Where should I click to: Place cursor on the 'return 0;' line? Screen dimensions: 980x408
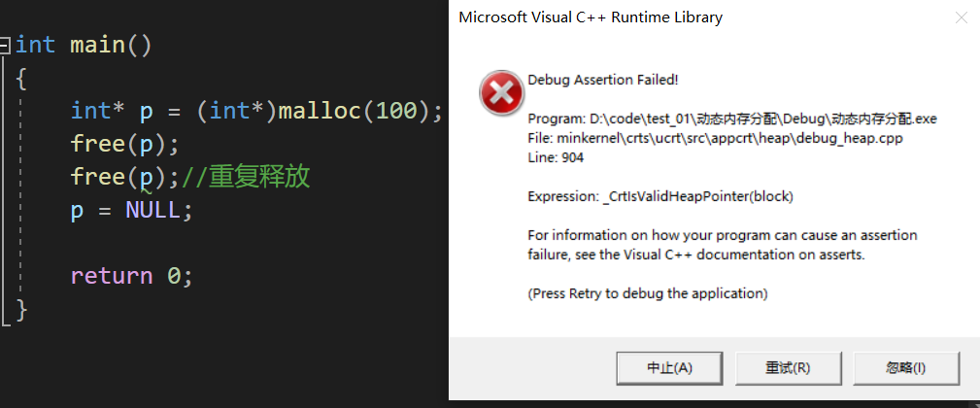pyautogui.click(x=131, y=276)
